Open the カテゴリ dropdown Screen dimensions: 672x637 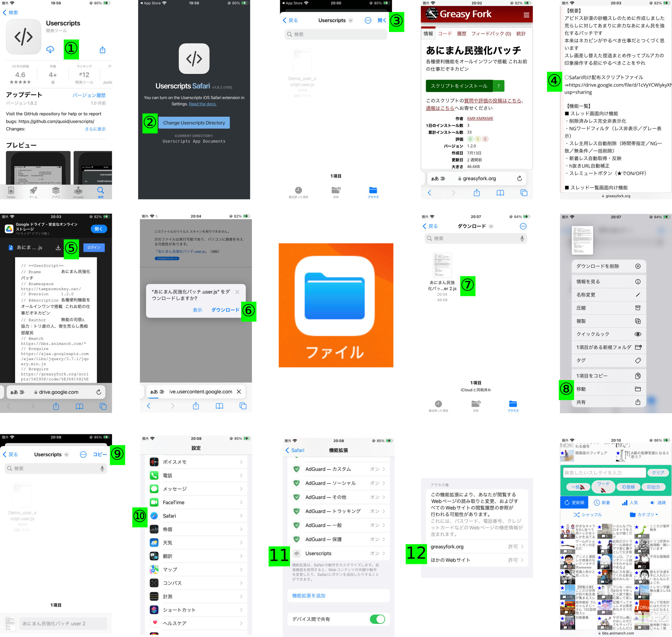click(643, 514)
